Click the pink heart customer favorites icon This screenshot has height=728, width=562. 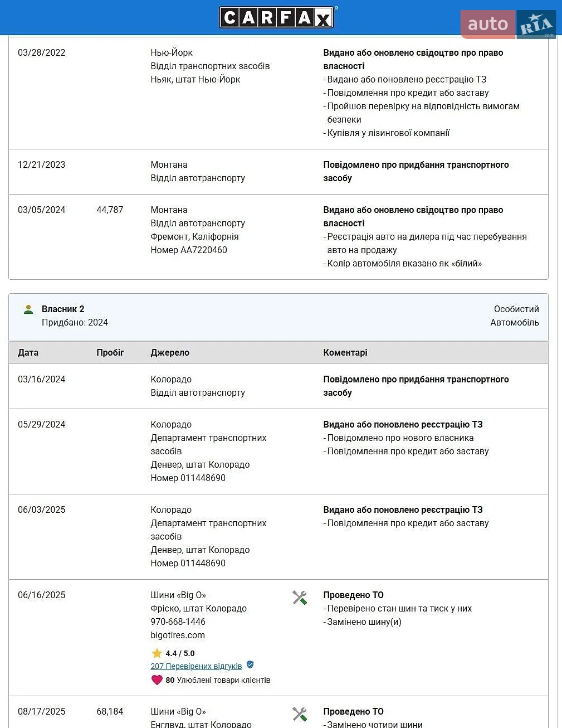click(157, 680)
